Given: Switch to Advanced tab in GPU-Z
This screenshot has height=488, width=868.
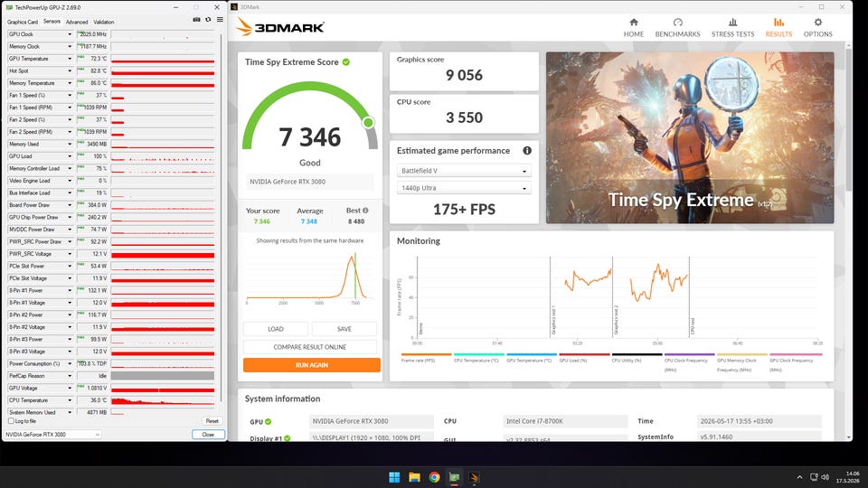Looking at the screenshot, I should (77, 22).
